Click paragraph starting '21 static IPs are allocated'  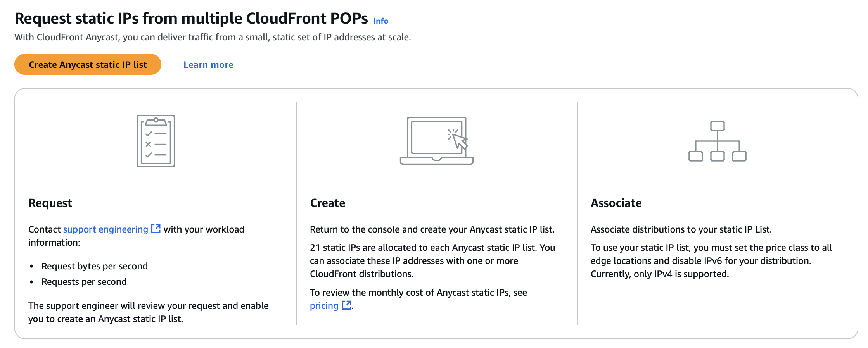click(432, 260)
